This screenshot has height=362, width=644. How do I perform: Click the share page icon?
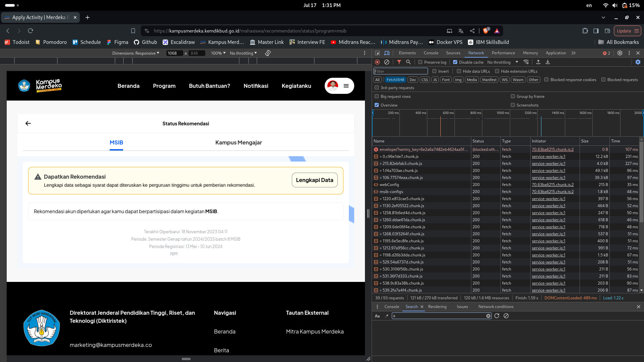pos(472,31)
